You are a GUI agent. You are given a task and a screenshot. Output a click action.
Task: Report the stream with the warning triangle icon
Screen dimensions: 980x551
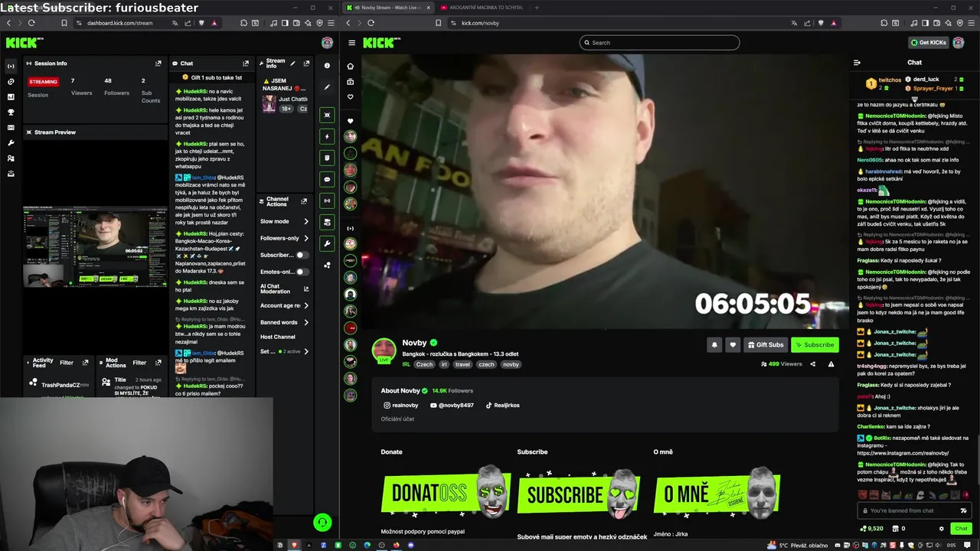[831, 364]
